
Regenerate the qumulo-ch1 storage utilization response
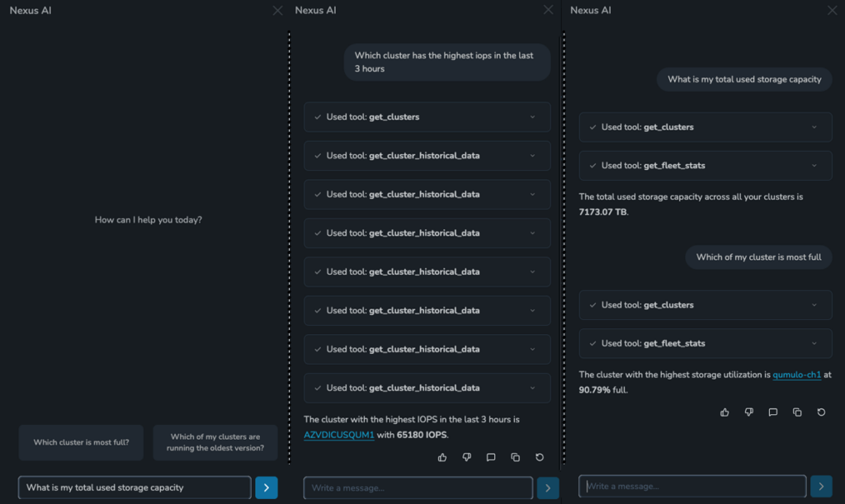[x=821, y=412]
